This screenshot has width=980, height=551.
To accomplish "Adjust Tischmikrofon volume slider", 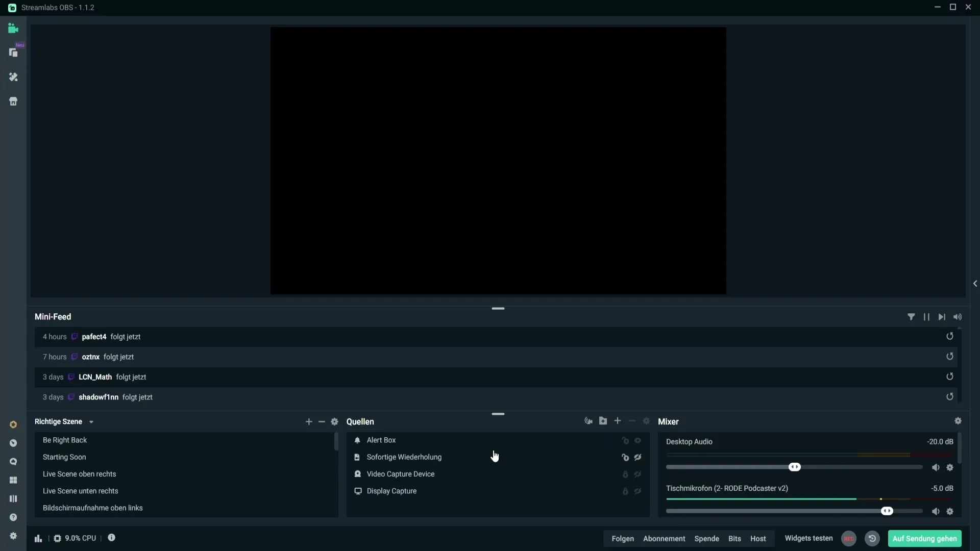I will click(x=887, y=511).
